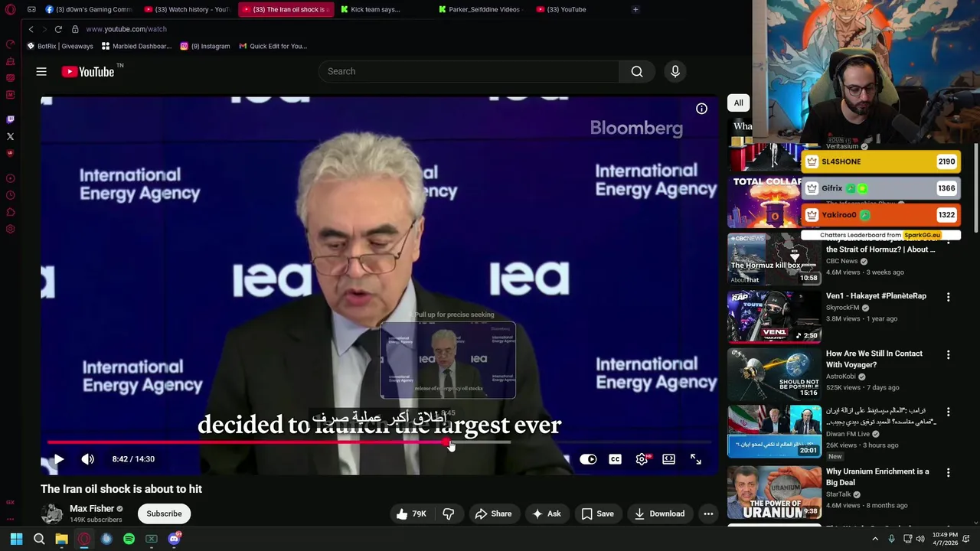Open Spotify from the taskbar
This screenshot has height=551, width=980.
129,539
